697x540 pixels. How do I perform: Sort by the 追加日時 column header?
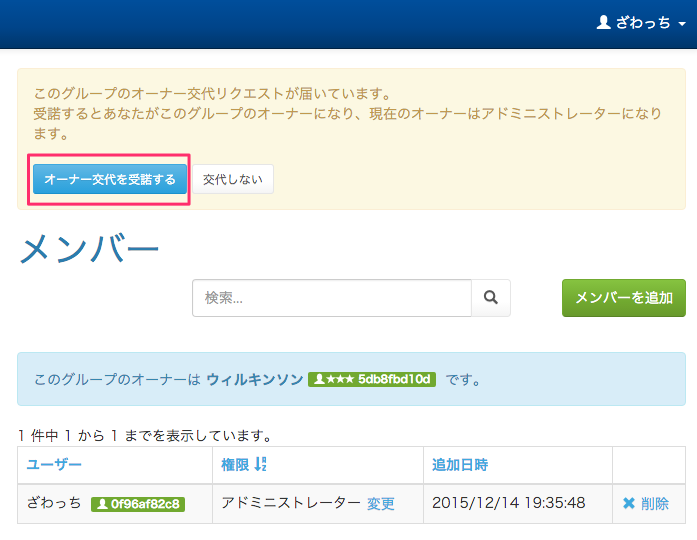[x=459, y=465]
